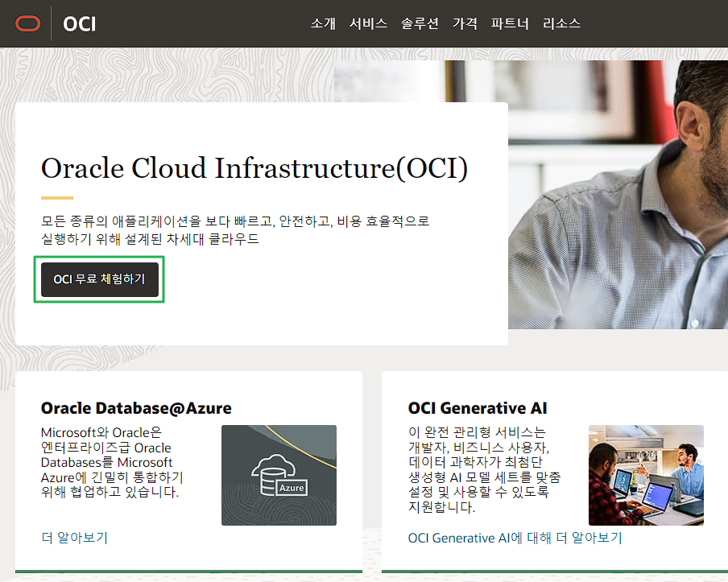Image resolution: width=728 pixels, height=582 pixels.
Task: Open the 솔루션 menu
Action: 420,23
